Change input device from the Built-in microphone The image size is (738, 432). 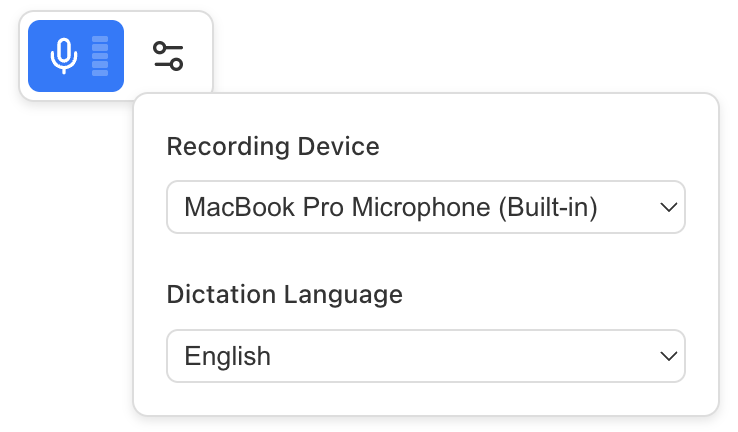point(425,207)
